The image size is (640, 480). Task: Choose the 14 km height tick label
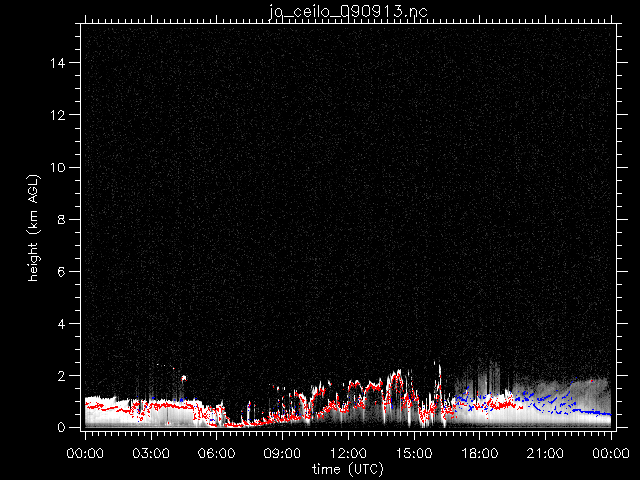pyautogui.click(x=58, y=63)
